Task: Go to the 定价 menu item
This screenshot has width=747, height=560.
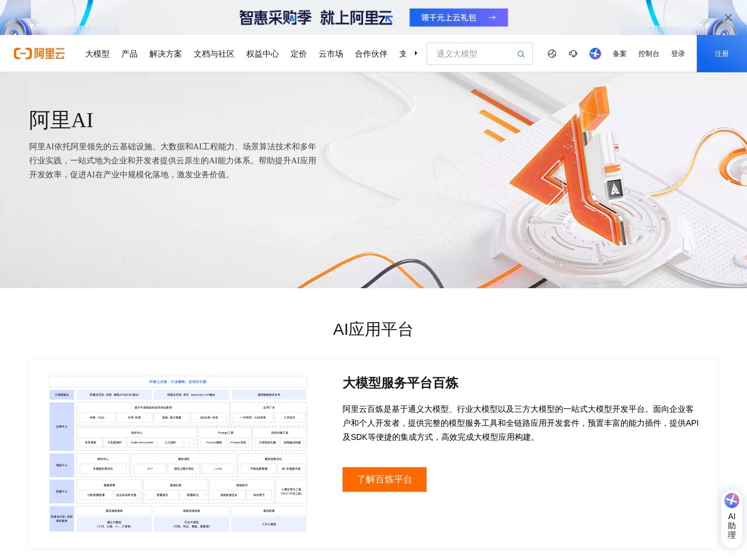Action: coord(299,54)
